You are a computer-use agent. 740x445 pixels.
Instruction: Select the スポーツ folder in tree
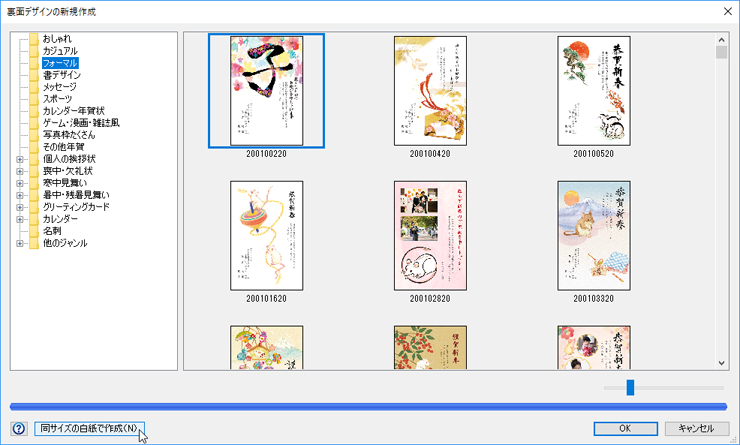[56, 99]
